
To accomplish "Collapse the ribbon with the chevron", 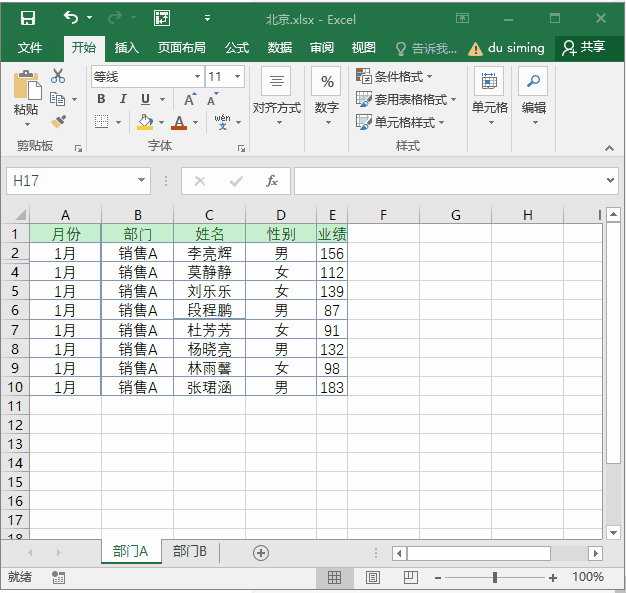I will tap(609, 148).
